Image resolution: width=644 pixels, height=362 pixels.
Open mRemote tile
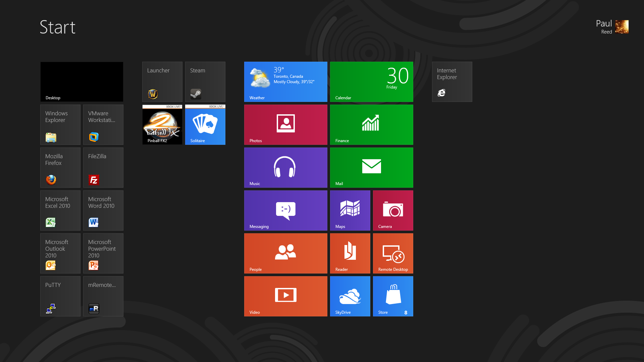coord(103,296)
